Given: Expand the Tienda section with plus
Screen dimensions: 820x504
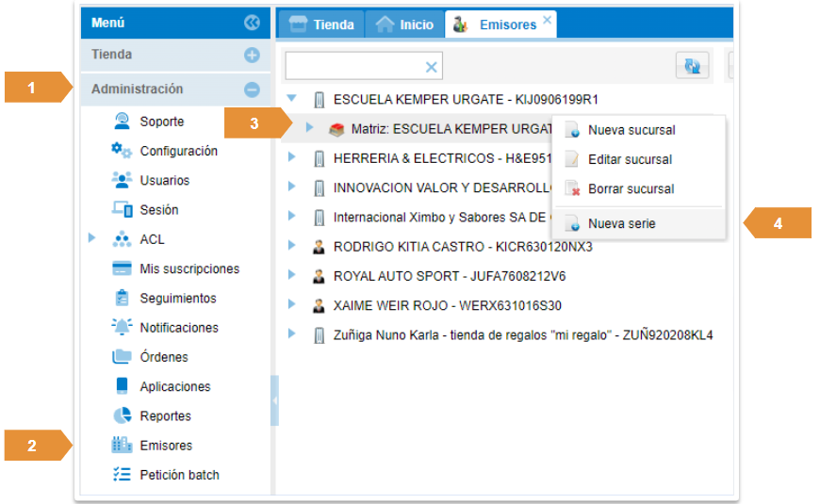Looking at the screenshot, I should coord(252,56).
